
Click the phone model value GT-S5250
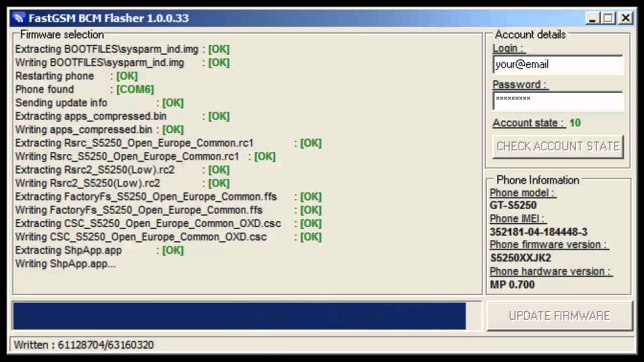[513, 205]
